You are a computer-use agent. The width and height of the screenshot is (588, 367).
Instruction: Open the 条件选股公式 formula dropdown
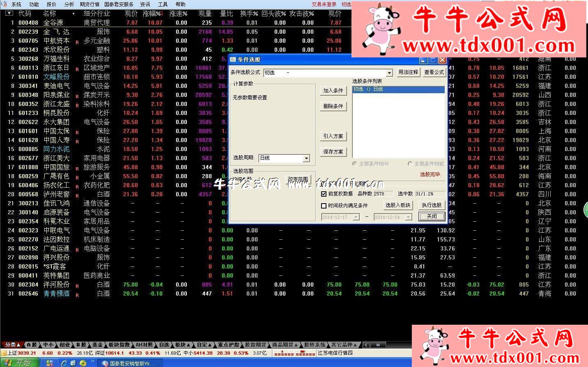point(389,73)
